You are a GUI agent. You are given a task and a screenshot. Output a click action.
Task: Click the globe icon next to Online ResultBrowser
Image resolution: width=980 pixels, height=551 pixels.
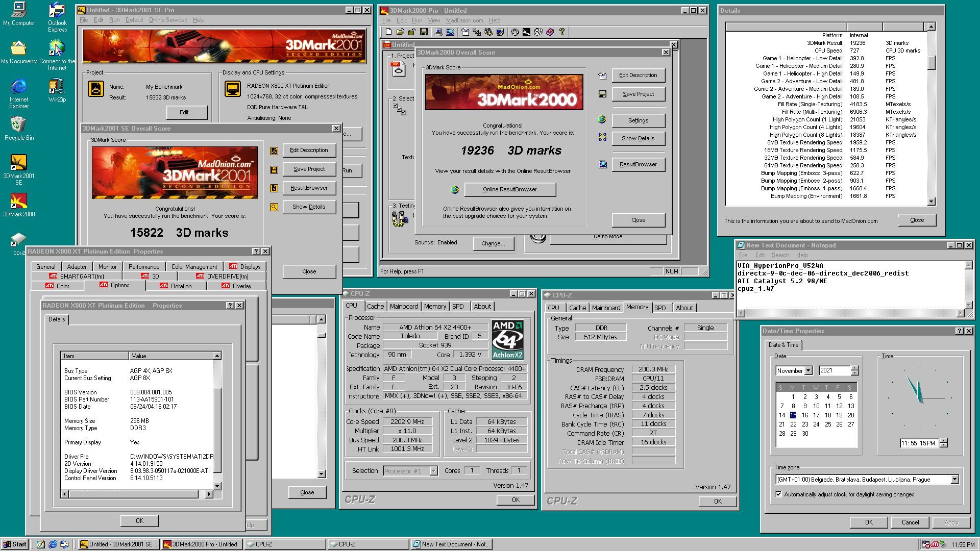click(x=455, y=190)
